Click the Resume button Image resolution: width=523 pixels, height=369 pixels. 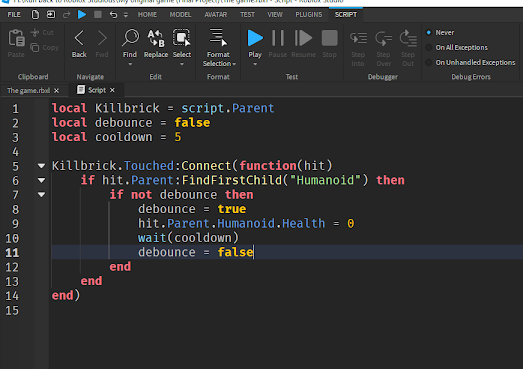pyautogui.click(x=303, y=43)
